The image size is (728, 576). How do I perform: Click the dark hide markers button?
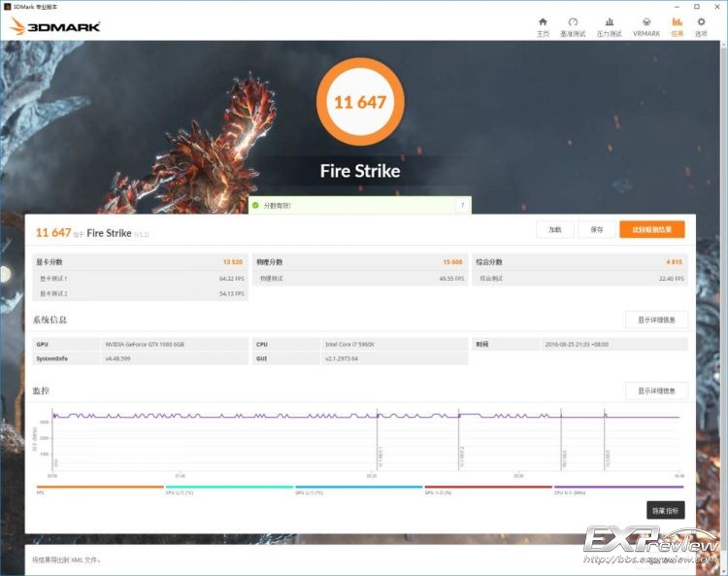click(x=665, y=510)
